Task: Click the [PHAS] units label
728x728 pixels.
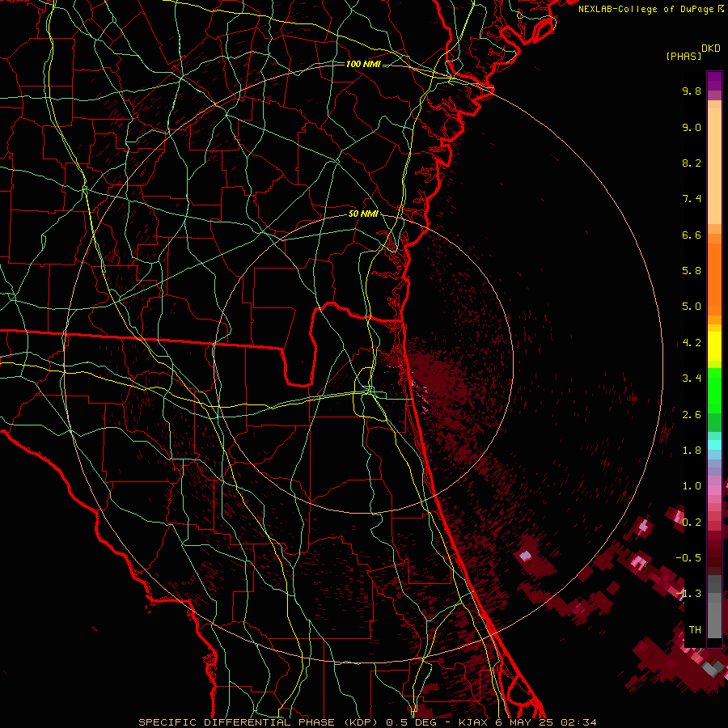Action: coord(684,56)
